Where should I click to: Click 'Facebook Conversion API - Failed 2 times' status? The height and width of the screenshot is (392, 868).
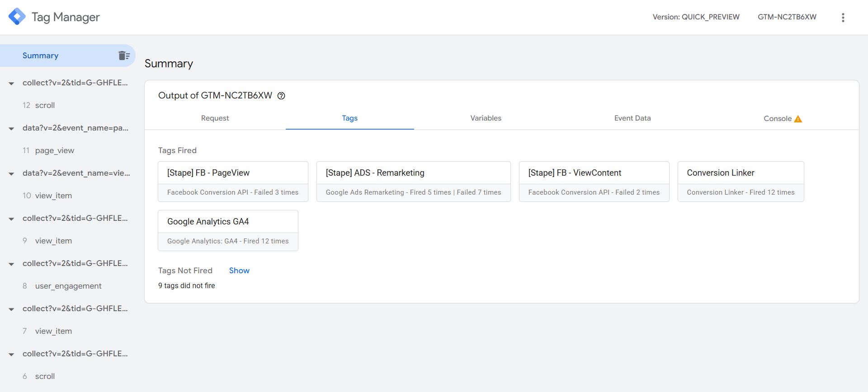594,192
